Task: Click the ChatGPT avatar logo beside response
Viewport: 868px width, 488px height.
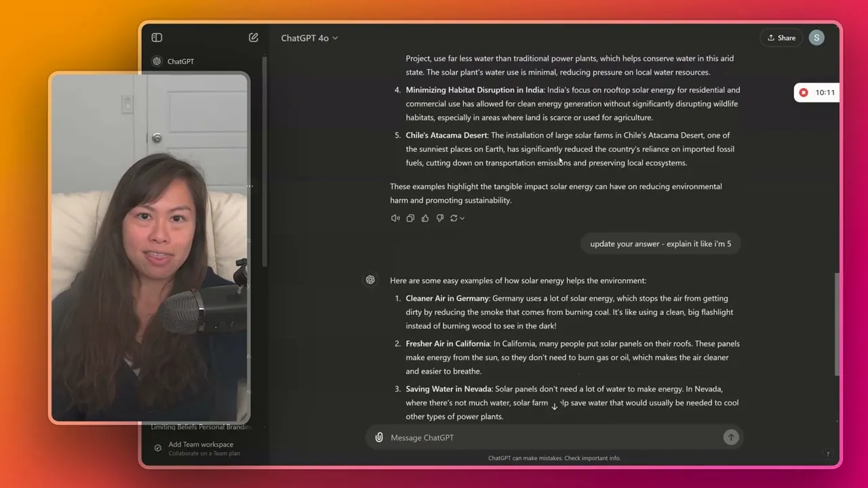Action: pos(370,280)
